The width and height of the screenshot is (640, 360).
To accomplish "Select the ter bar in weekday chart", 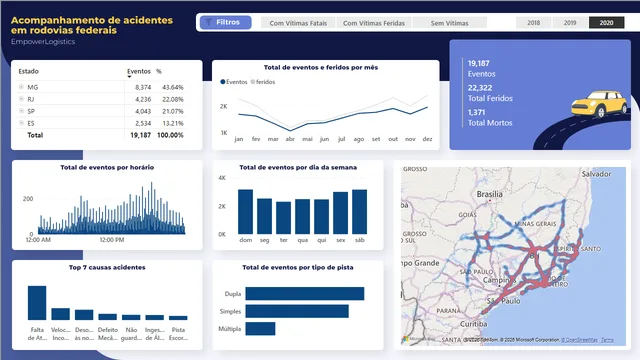I will (283, 218).
